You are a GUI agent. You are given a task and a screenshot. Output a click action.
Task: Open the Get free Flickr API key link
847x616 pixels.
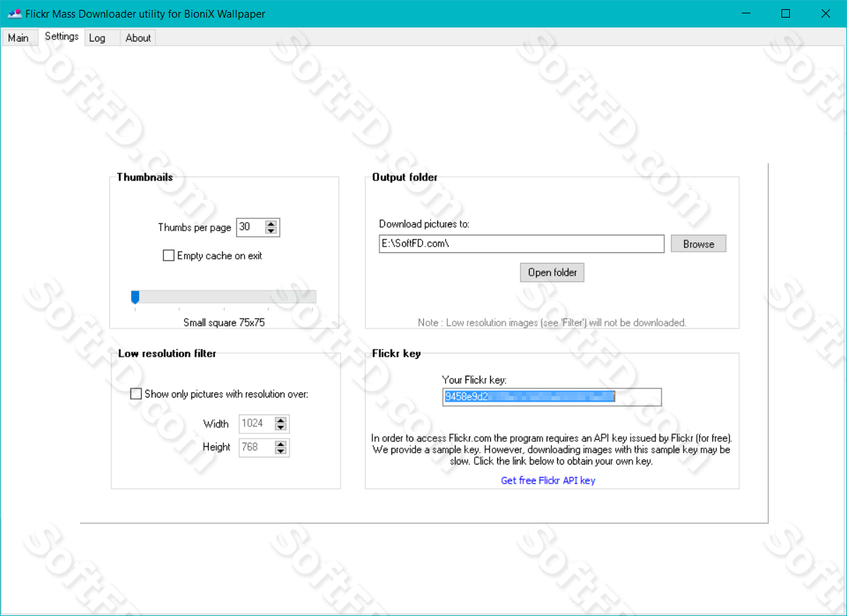[x=548, y=481]
